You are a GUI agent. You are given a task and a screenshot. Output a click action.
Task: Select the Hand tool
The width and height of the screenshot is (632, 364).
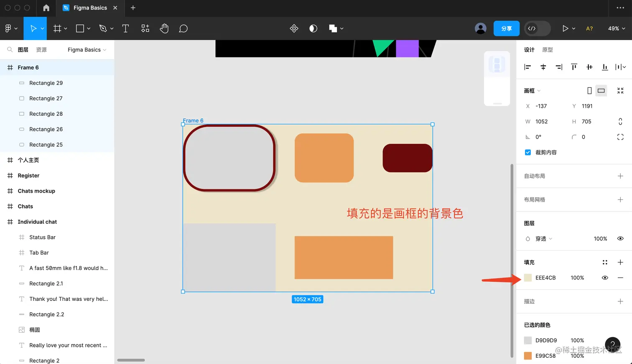164,28
